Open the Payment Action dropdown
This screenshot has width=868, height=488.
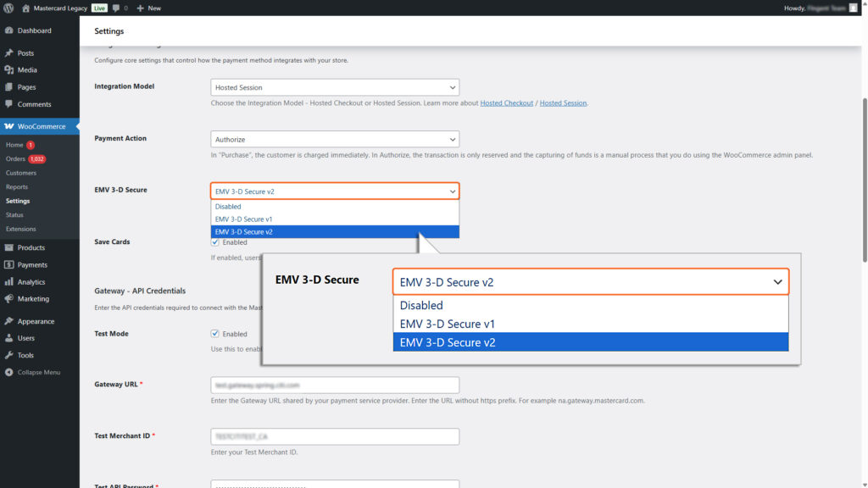pos(334,137)
